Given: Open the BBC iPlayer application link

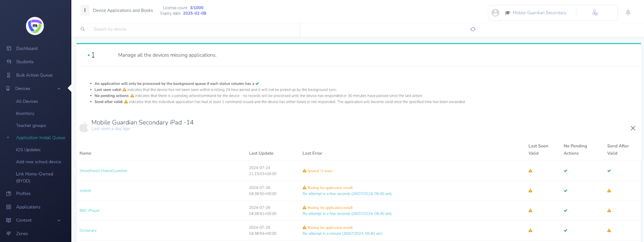Looking at the screenshot, I should (90, 211).
